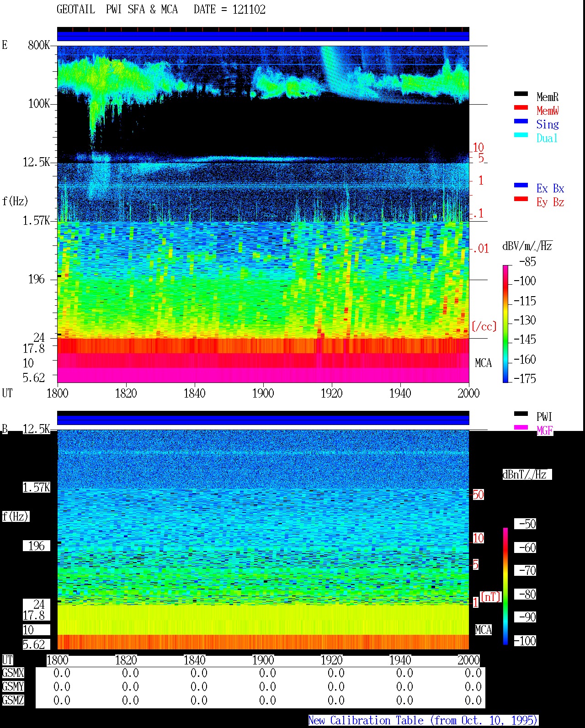Click the 1920 time tick under B panel
The width and height of the screenshot is (585, 728).
[x=331, y=660]
